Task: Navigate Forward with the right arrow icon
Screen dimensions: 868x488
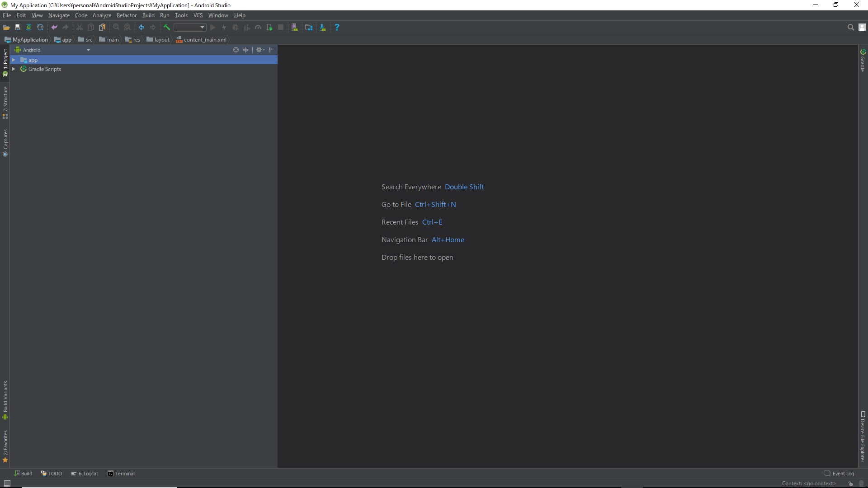Action: [153, 28]
